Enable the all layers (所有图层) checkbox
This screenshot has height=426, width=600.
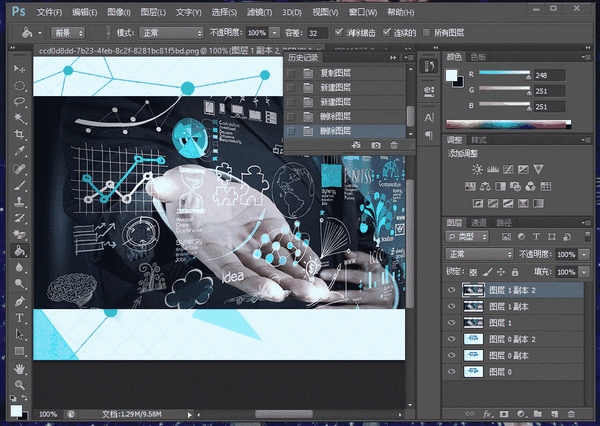pyautogui.click(x=426, y=33)
